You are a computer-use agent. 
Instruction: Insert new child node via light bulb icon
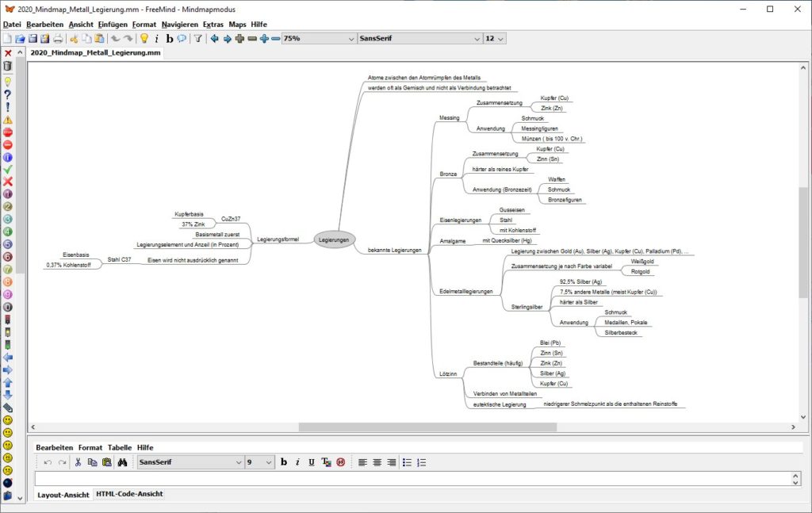144,38
